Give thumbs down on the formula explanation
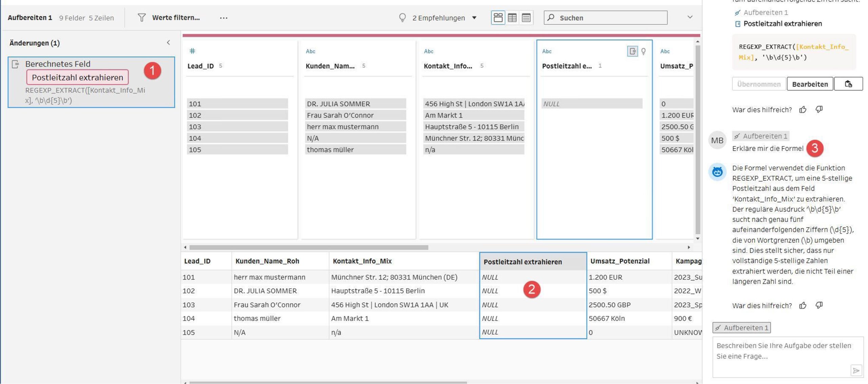868x384 pixels. [x=819, y=305]
